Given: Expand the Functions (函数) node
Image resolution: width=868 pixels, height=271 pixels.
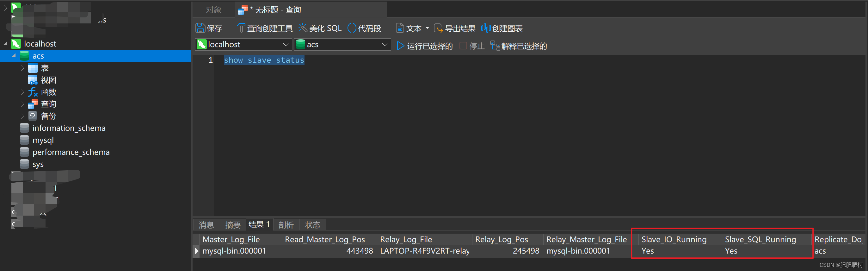Looking at the screenshot, I should pyautogui.click(x=22, y=92).
